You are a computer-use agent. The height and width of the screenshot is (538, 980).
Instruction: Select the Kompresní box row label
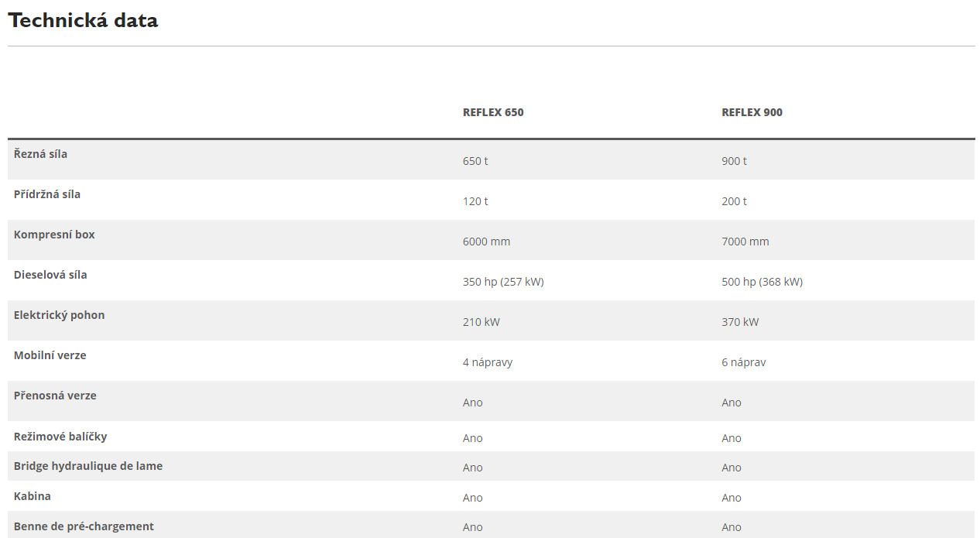coord(54,235)
